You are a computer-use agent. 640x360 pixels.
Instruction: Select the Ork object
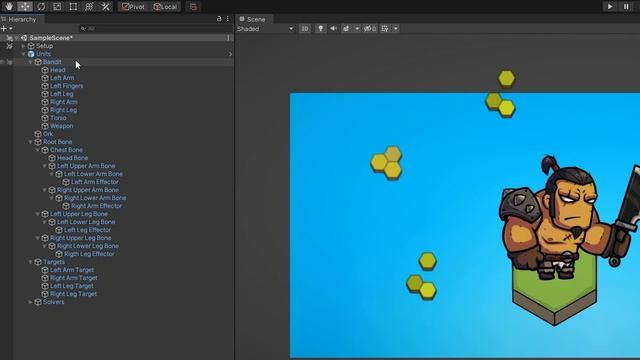click(x=48, y=134)
